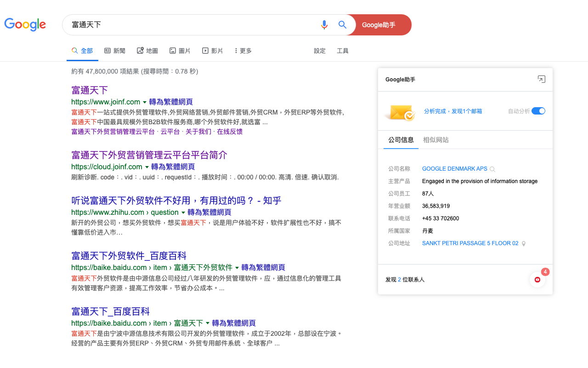The width and height of the screenshot is (588, 368).
Task: Click the result count 約有 47,800,000 項結果
Action: pyautogui.click(x=105, y=71)
